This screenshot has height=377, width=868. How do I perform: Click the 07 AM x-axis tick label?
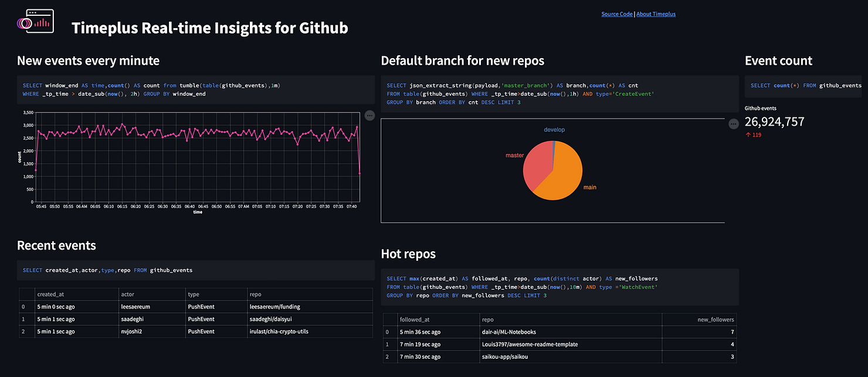point(243,206)
